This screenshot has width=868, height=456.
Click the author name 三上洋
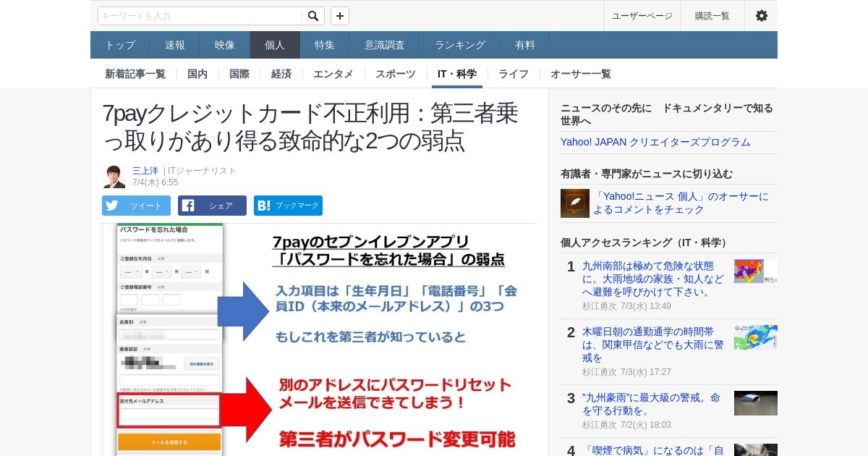click(145, 171)
